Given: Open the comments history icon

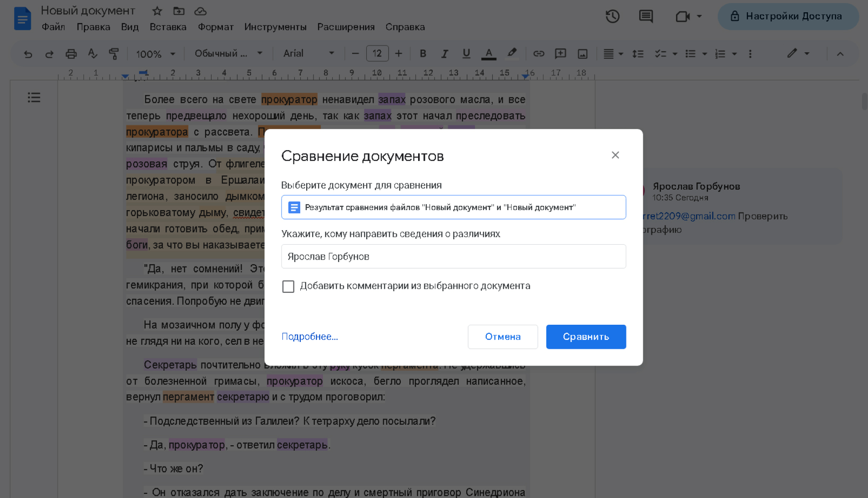Looking at the screenshot, I should pyautogui.click(x=646, y=16).
